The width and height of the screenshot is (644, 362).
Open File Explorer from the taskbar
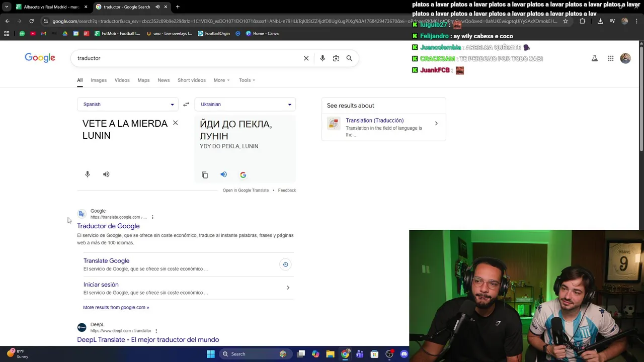tap(330, 354)
